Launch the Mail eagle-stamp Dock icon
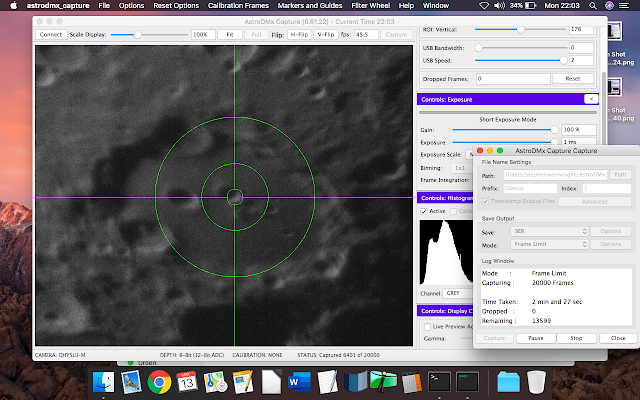This screenshot has width=640, height=400. pyautogui.click(x=131, y=382)
